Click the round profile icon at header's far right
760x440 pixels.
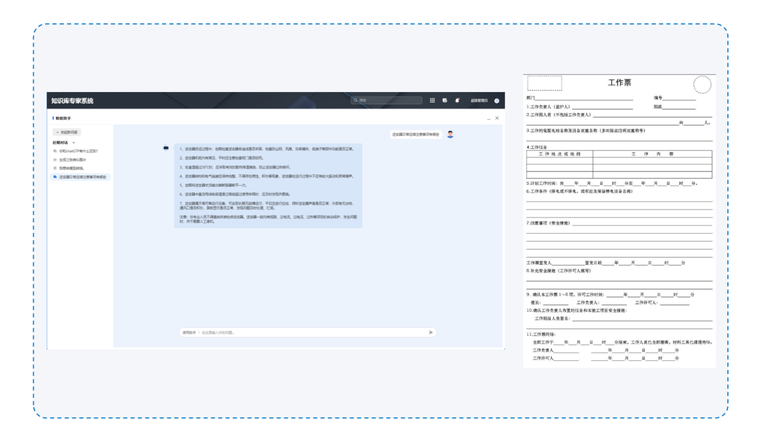(x=497, y=100)
